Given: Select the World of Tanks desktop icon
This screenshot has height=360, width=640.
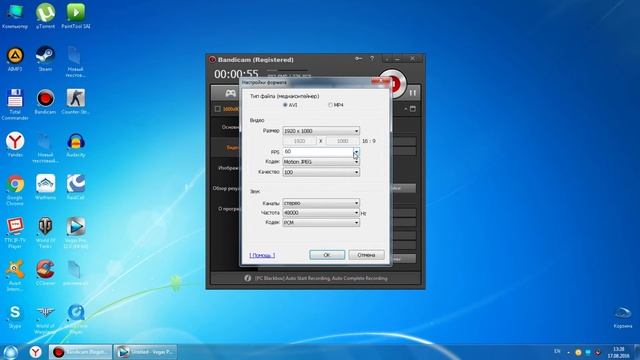Looking at the screenshot, I should 45,233.
